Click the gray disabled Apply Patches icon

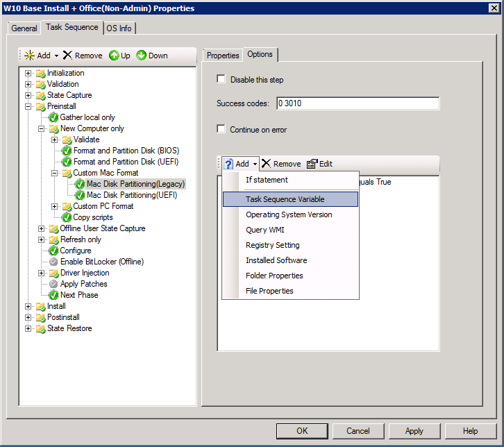point(53,284)
